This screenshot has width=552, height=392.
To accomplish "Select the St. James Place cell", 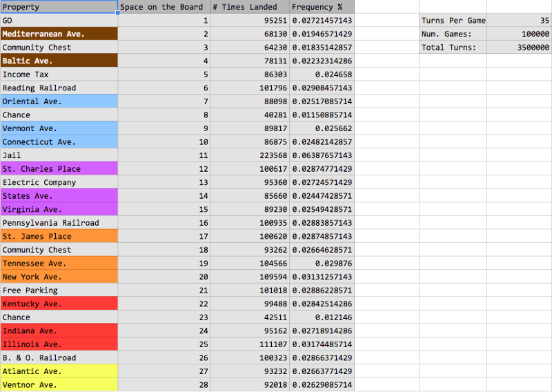I will click(59, 236).
